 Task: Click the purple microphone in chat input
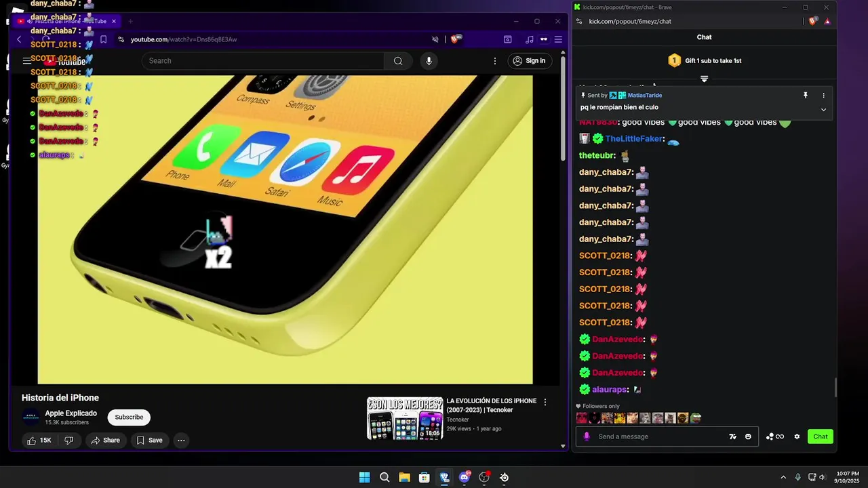click(587, 436)
